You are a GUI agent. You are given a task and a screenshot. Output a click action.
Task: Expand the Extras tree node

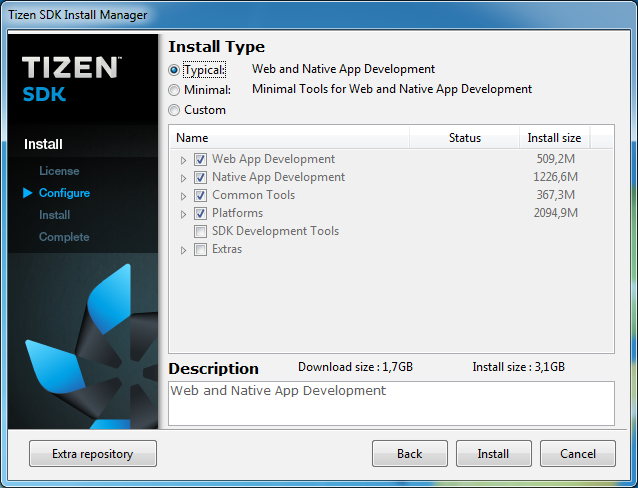tap(184, 250)
